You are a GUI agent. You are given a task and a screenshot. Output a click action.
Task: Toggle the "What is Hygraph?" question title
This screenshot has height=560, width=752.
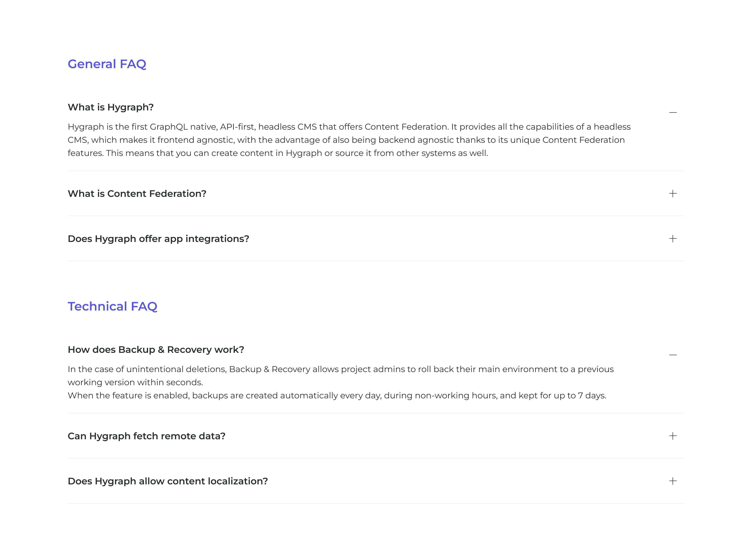110,107
